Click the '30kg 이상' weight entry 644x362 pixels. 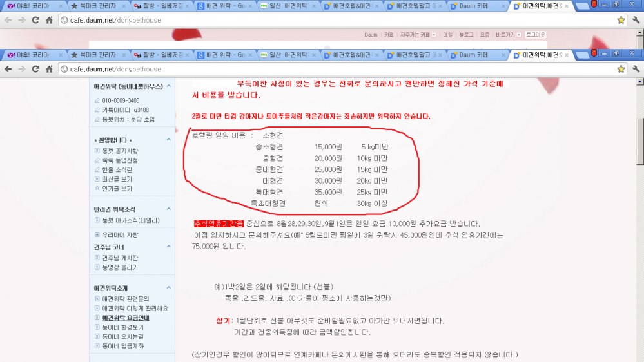pyautogui.click(x=372, y=204)
